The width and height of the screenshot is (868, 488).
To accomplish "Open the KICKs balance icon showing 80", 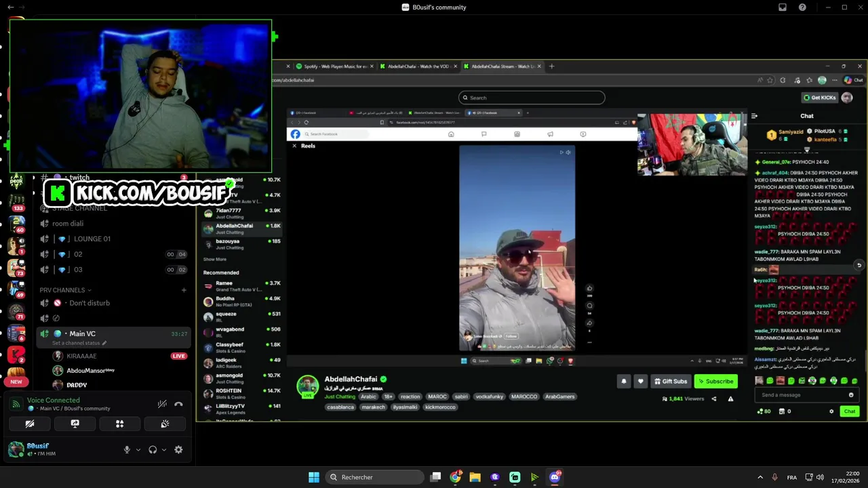I will pyautogui.click(x=763, y=411).
